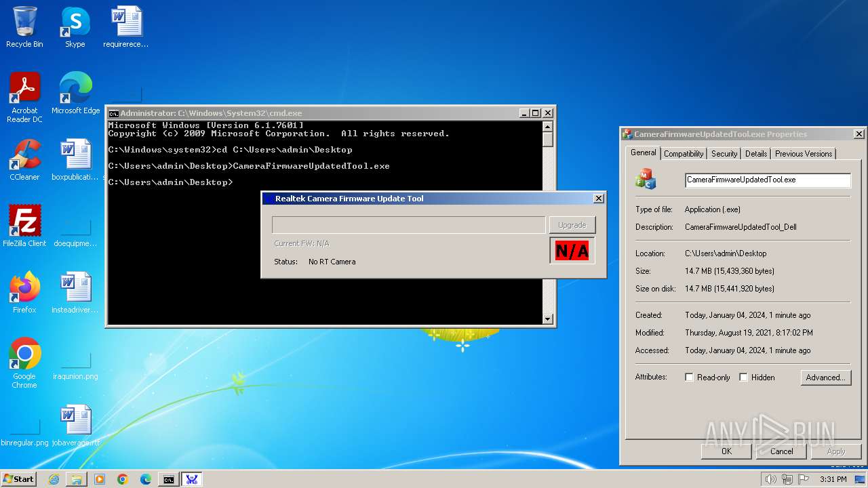Click the location value C:\Users\admin\Desktop
Viewport: 868px width, 488px height.
[x=726, y=253]
